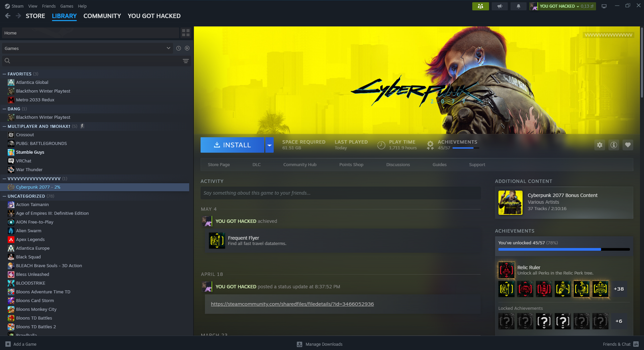Click the Add a Game plus icon
The image size is (644, 350).
8,344
